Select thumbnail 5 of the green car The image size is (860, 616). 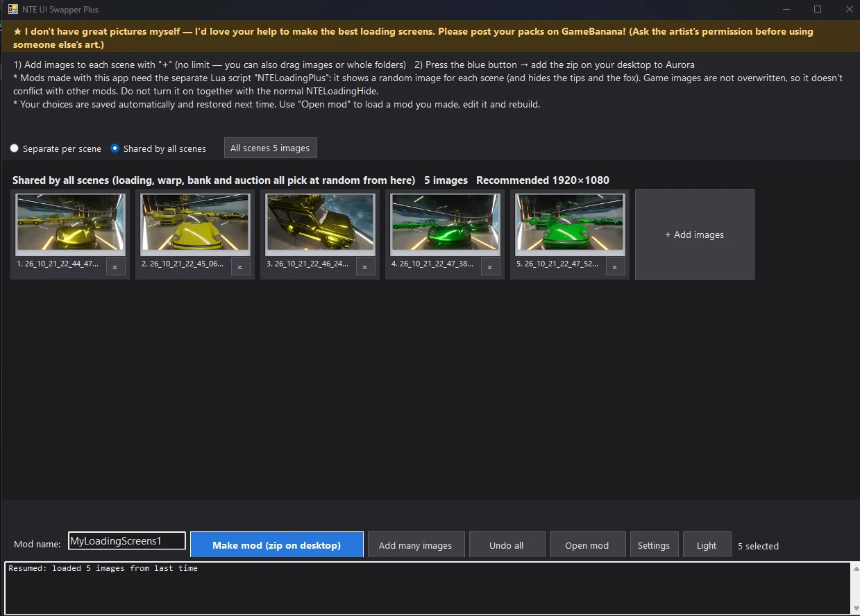tap(570, 225)
